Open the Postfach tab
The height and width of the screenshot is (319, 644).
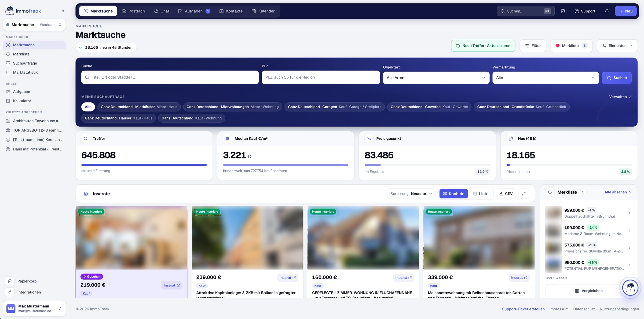pos(133,11)
